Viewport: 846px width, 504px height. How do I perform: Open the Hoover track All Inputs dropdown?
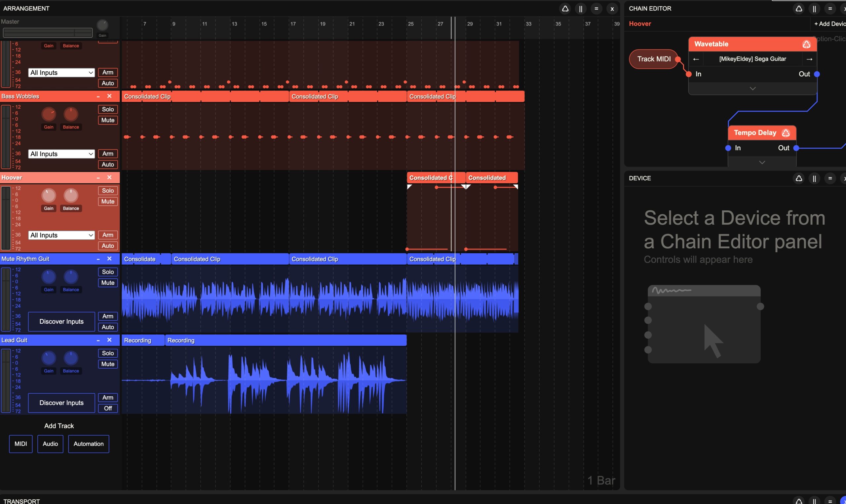tap(61, 235)
